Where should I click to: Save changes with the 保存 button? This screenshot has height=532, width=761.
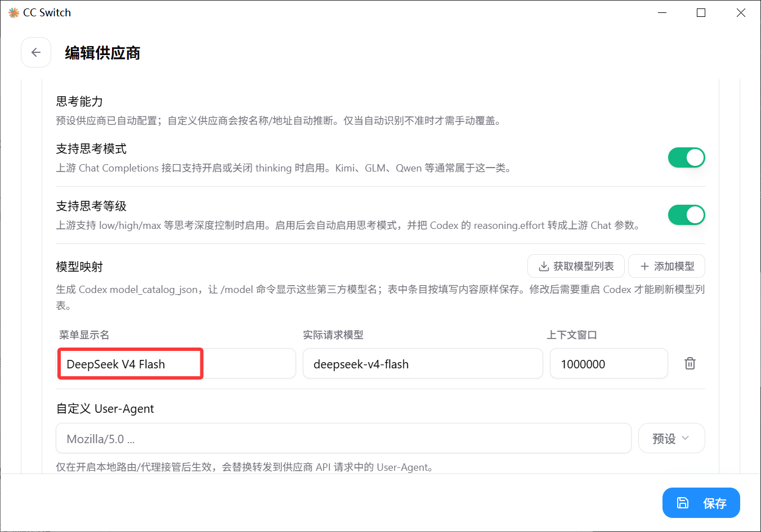coord(701,503)
